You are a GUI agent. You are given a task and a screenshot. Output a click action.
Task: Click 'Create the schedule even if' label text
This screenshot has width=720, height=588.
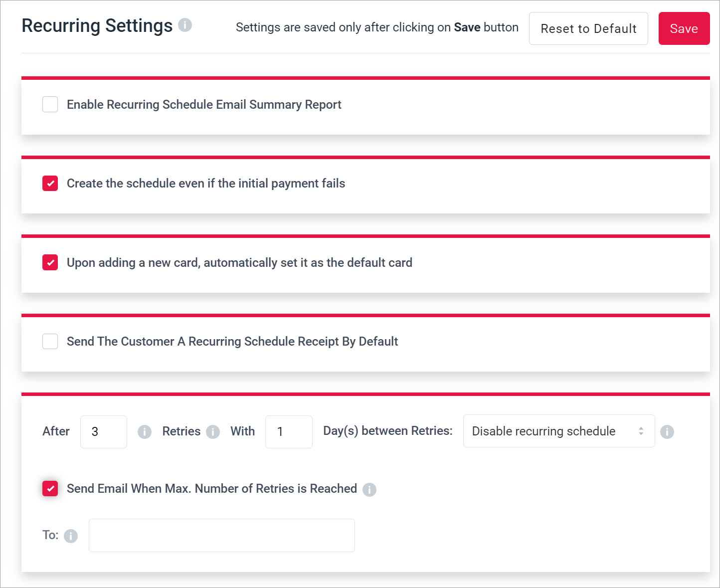pos(206,184)
